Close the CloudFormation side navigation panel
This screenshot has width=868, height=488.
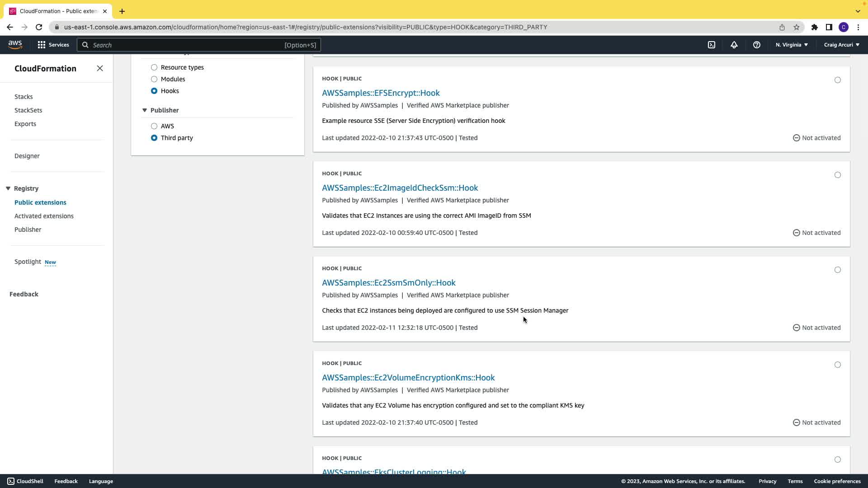(x=100, y=68)
